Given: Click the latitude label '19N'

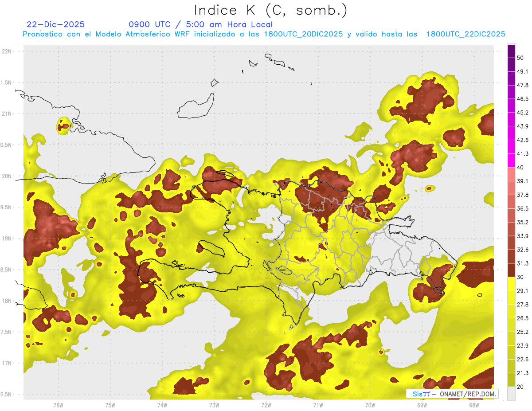Looking at the screenshot, I should tap(8, 239).
